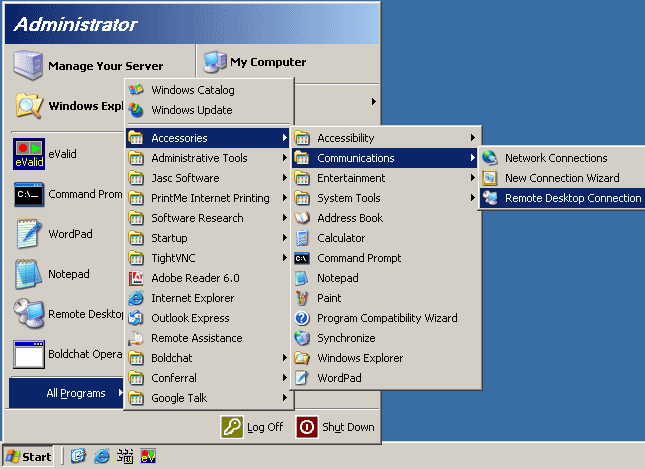Click the Synchronize icon

pos(302,338)
